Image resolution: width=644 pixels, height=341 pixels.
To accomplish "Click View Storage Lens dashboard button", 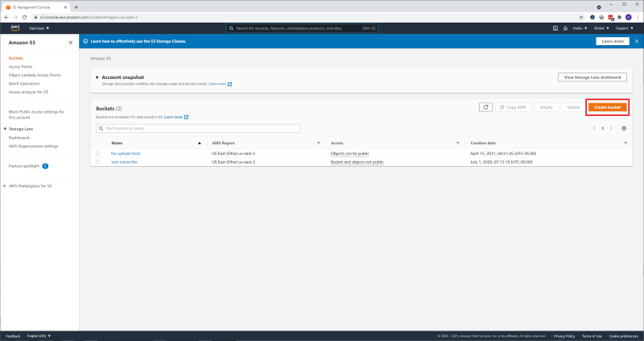I will click(592, 77).
